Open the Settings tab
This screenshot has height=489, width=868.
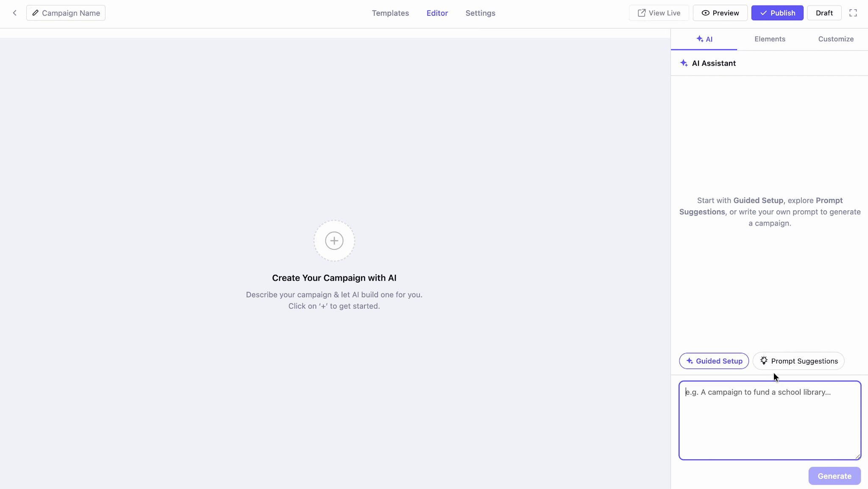[x=480, y=13]
